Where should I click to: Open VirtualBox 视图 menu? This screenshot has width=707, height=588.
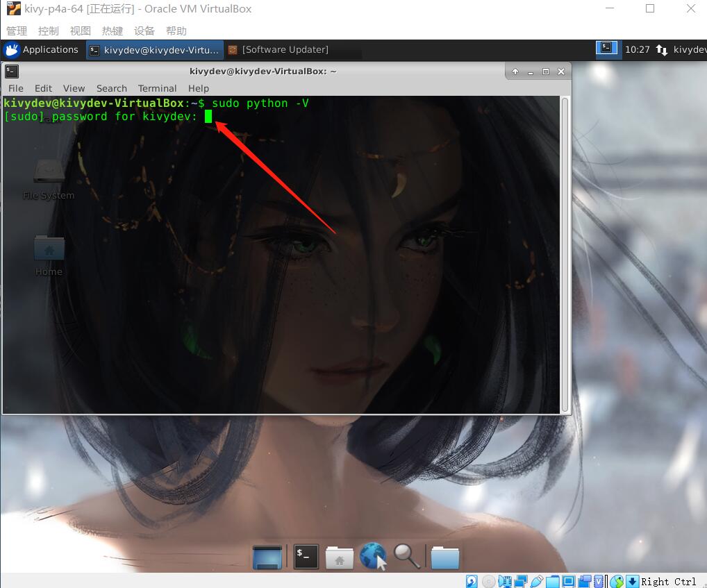point(81,31)
